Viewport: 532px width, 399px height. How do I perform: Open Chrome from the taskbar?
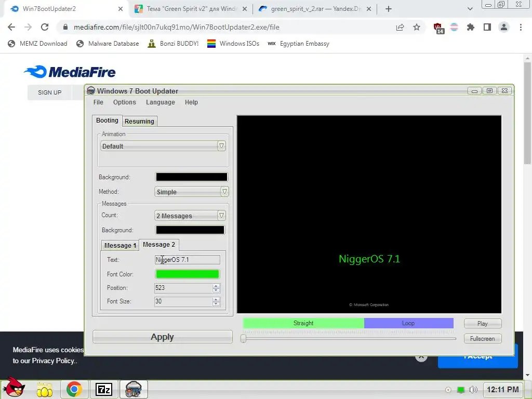[x=74, y=389]
